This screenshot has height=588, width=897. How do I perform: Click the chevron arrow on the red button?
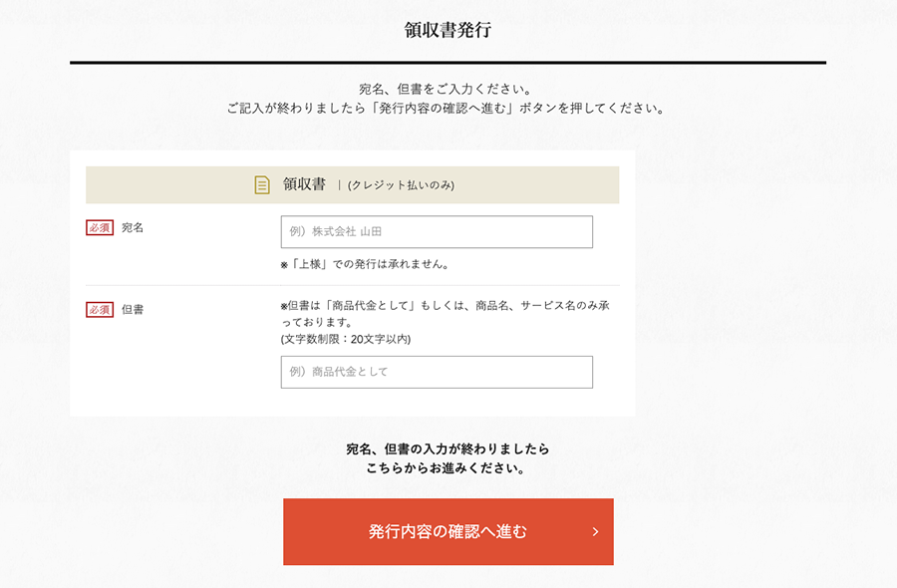click(595, 531)
